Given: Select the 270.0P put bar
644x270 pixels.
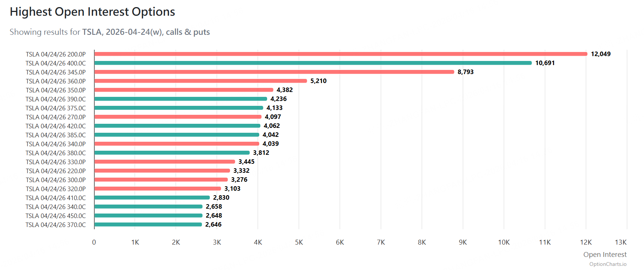Looking at the screenshot, I should click(178, 117).
